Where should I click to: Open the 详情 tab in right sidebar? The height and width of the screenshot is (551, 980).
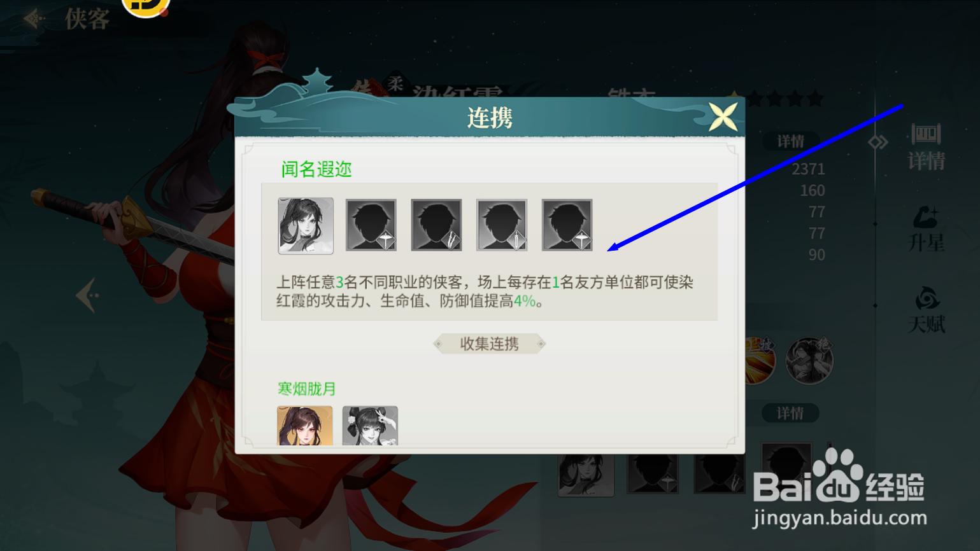pyautogui.click(x=926, y=147)
